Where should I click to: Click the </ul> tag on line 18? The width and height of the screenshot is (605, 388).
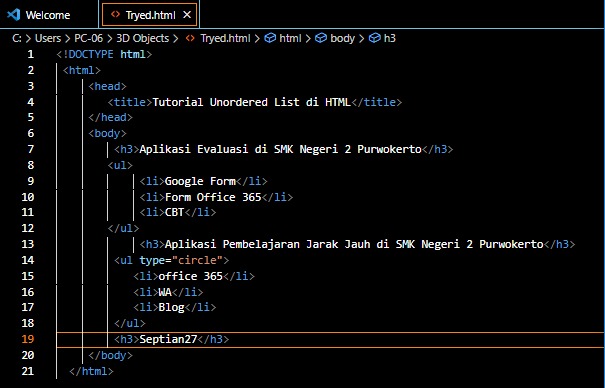pos(130,323)
